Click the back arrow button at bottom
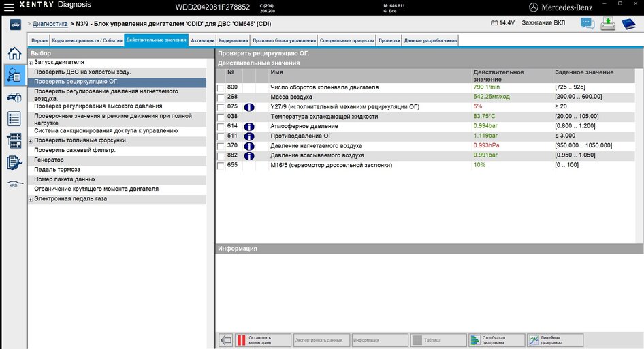The height and width of the screenshot is (349, 644). pyautogui.click(x=226, y=340)
